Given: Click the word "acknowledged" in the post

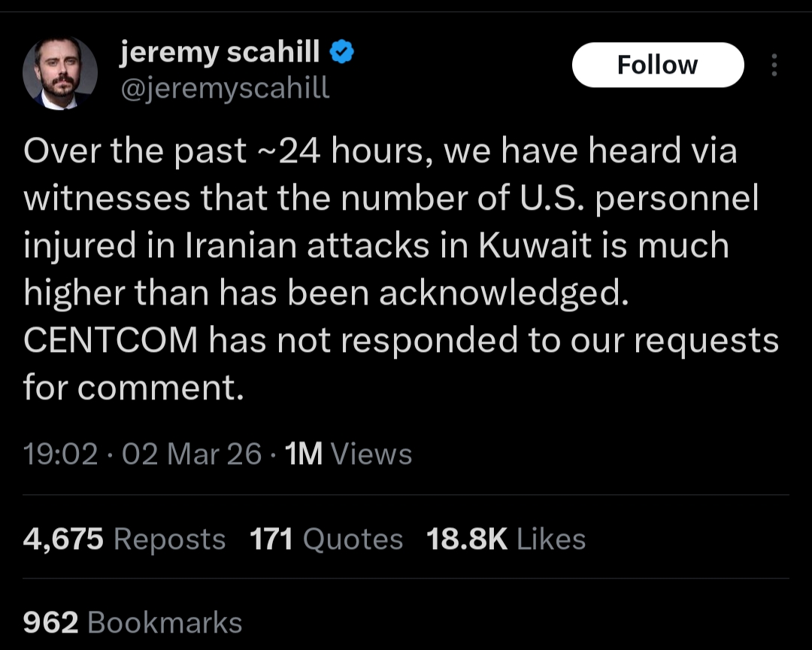Looking at the screenshot, I should coord(499,293).
